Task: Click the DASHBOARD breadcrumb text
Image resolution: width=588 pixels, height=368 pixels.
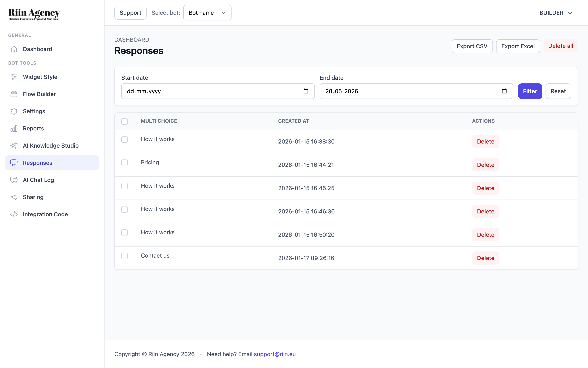Action: (132, 40)
